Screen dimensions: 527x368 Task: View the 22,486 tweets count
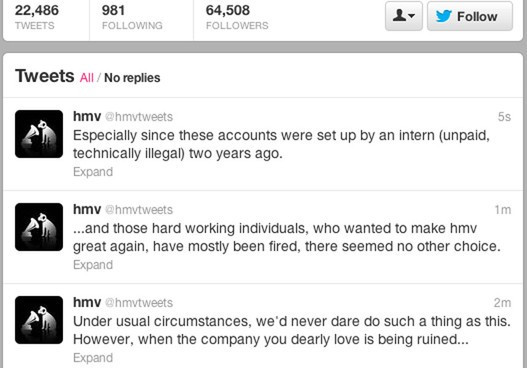[x=37, y=17]
